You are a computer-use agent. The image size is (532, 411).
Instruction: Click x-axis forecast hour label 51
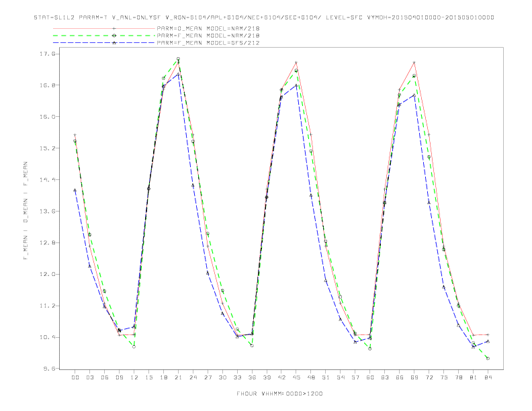(x=326, y=377)
